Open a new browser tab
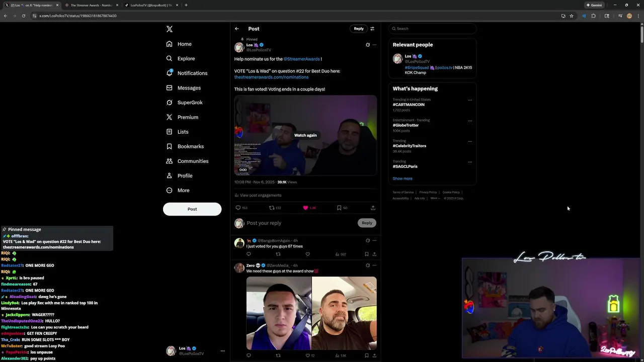Image resolution: width=644 pixels, height=362 pixels. [x=186, y=5]
